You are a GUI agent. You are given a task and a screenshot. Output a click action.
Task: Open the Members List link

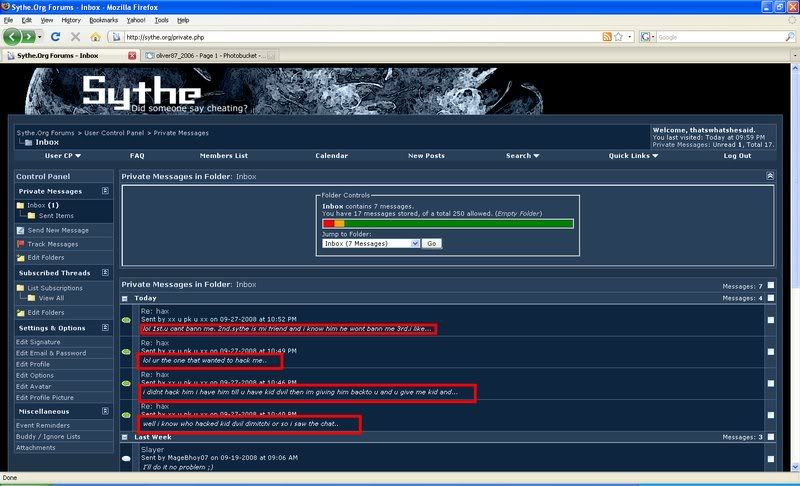[223, 156]
